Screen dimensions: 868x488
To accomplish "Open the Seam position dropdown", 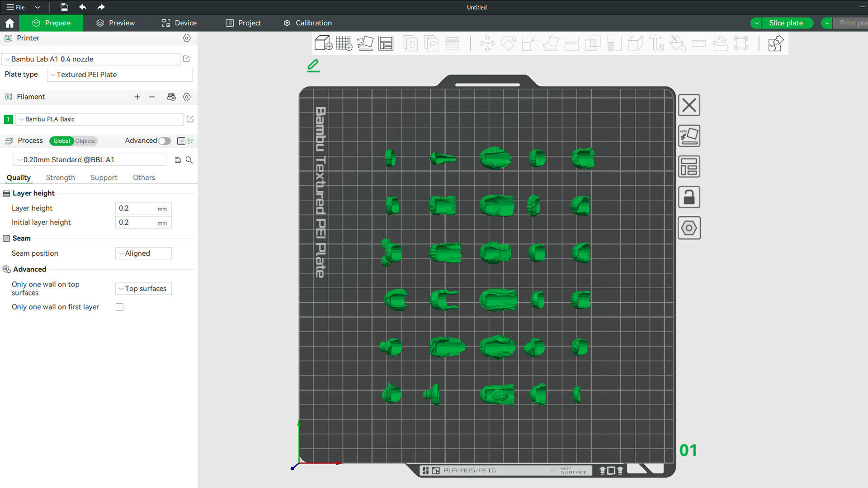I will click(x=143, y=253).
